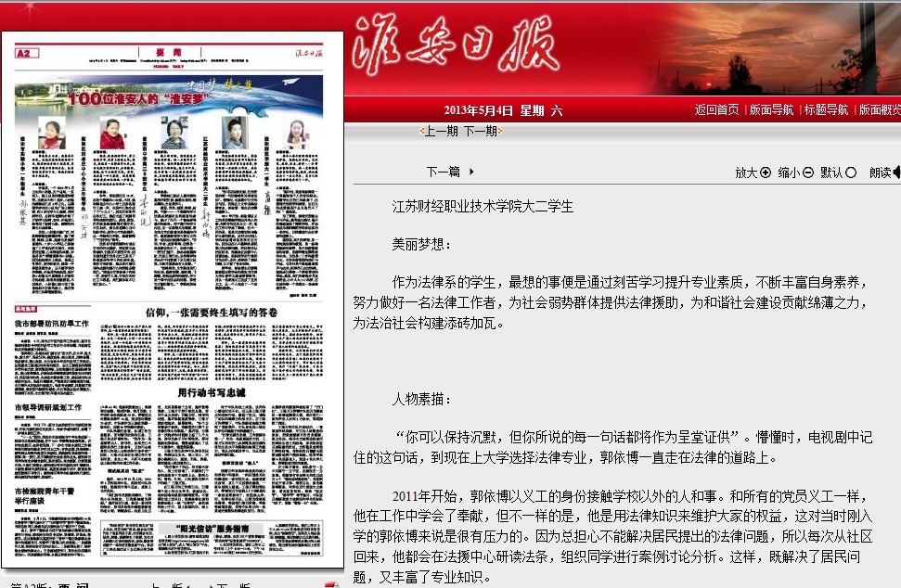Open headline 信仰,一张需要终生填写的答卷

pos(212,313)
